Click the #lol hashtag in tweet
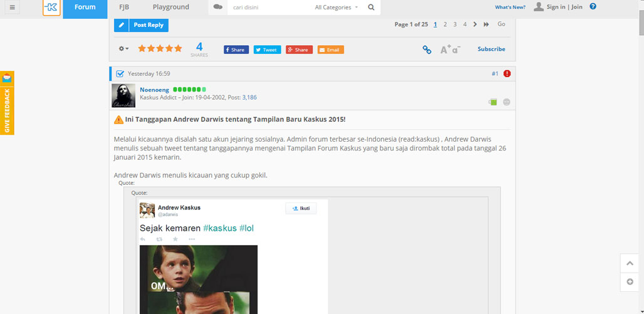The image size is (644, 314). [x=246, y=228]
